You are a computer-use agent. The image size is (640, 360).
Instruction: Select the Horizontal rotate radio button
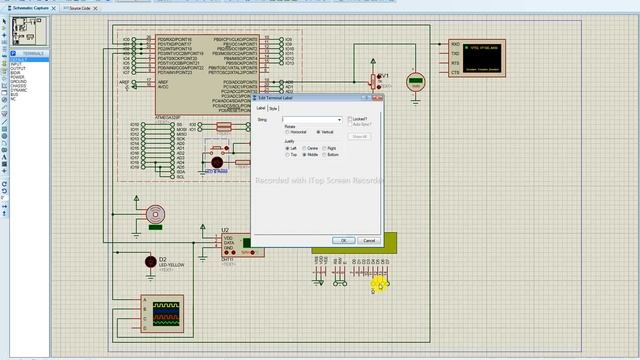click(287, 132)
